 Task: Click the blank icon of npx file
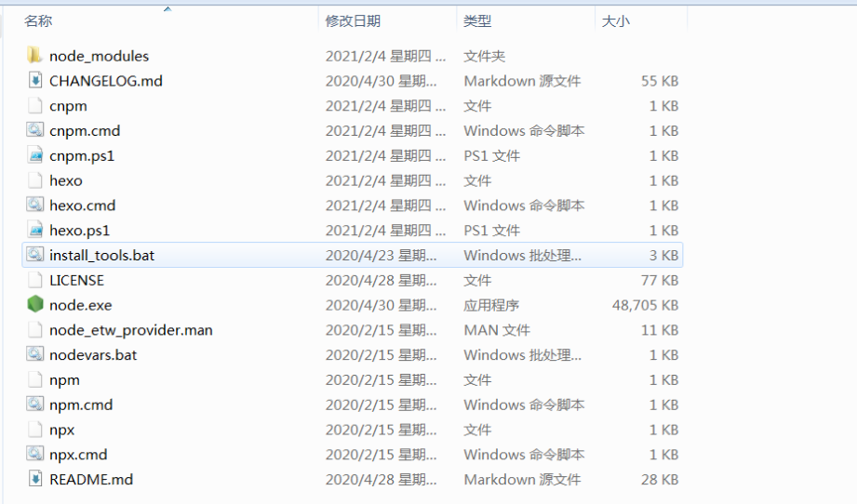coord(35,430)
